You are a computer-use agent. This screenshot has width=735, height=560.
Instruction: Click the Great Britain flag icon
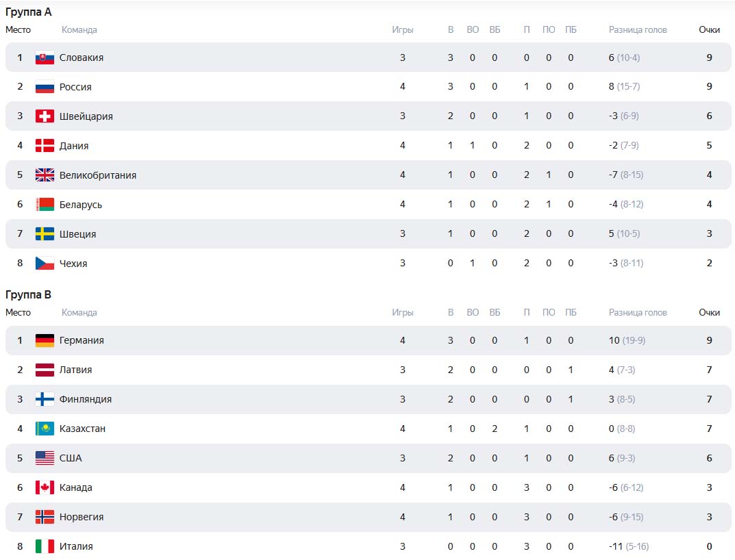pyautogui.click(x=45, y=175)
